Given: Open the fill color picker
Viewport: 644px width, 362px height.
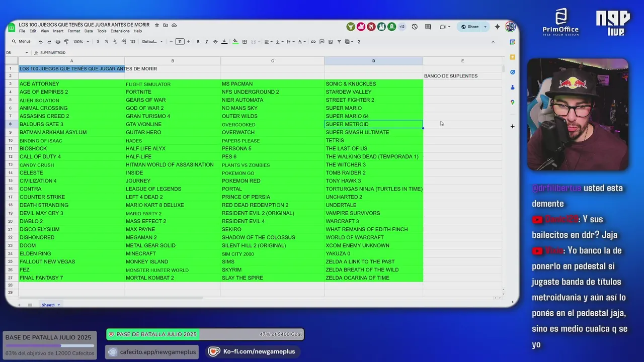Looking at the screenshot, I should point(235,42).
